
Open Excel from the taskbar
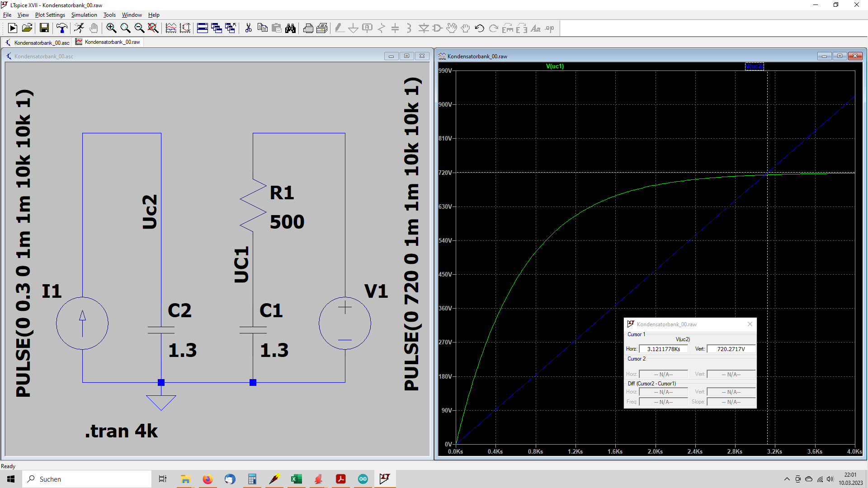(296, 479)
